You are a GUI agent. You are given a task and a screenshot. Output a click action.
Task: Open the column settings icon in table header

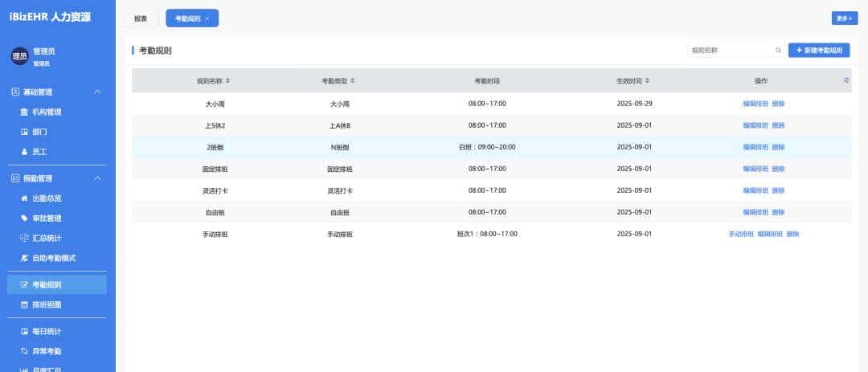point(845,80)
